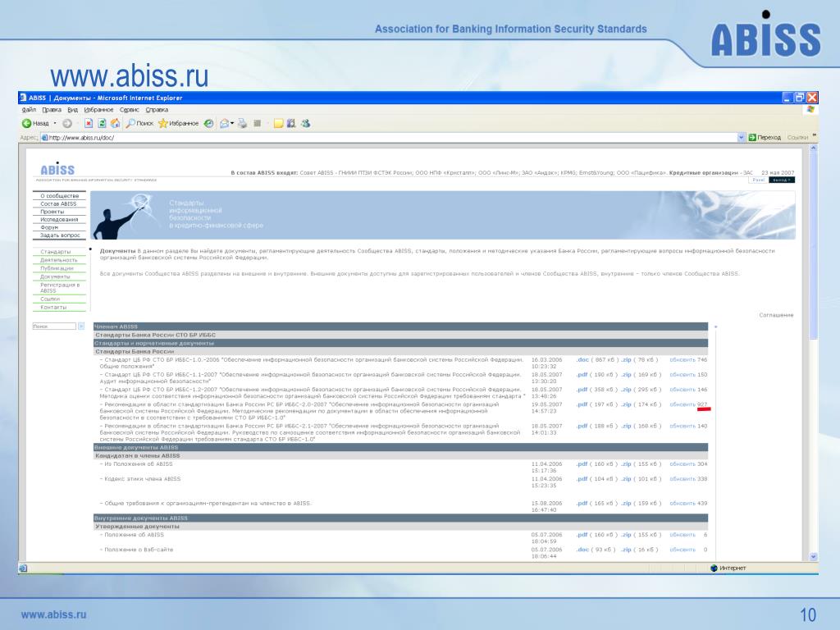Click the grey Edit toolbar icon
This screenshot has height=630, width=840.
pyautogui.click(x=257, y=123)
